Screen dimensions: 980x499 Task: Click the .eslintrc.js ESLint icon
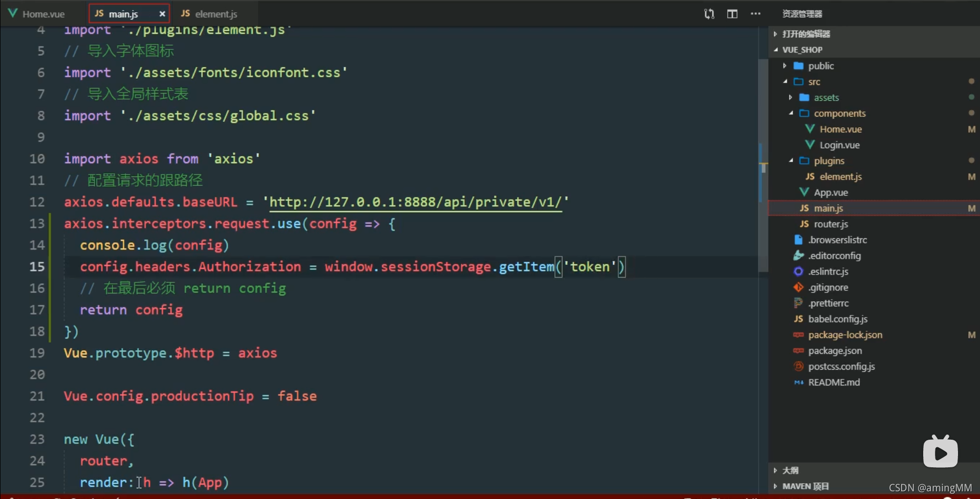click(798, 271)
